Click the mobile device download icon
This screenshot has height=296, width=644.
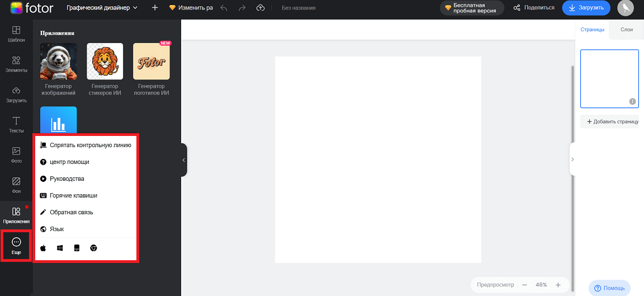[77, 248]
